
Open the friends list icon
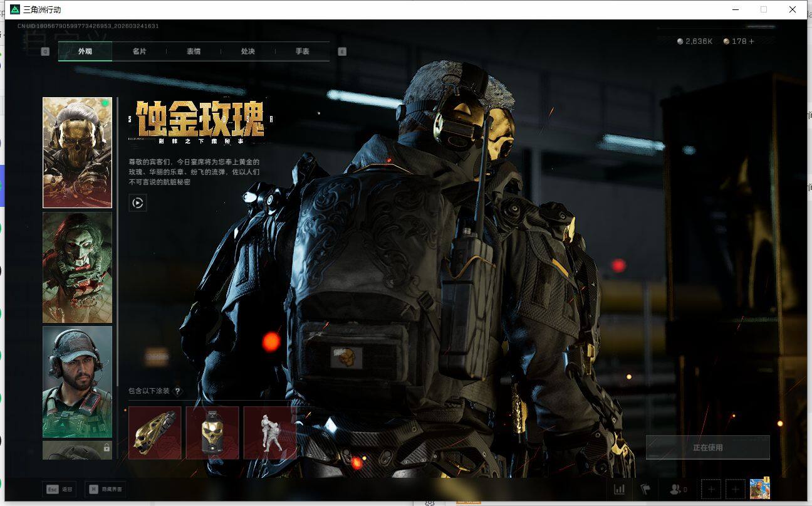[678, 489]
